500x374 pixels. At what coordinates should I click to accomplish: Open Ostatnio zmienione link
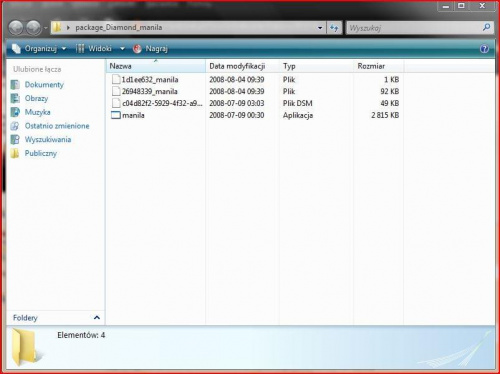pyautogui.click(x=57, y=126)
